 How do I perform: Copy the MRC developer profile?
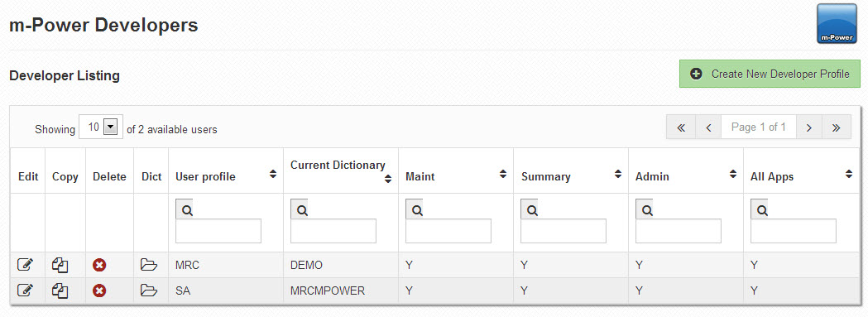[60, 265]
